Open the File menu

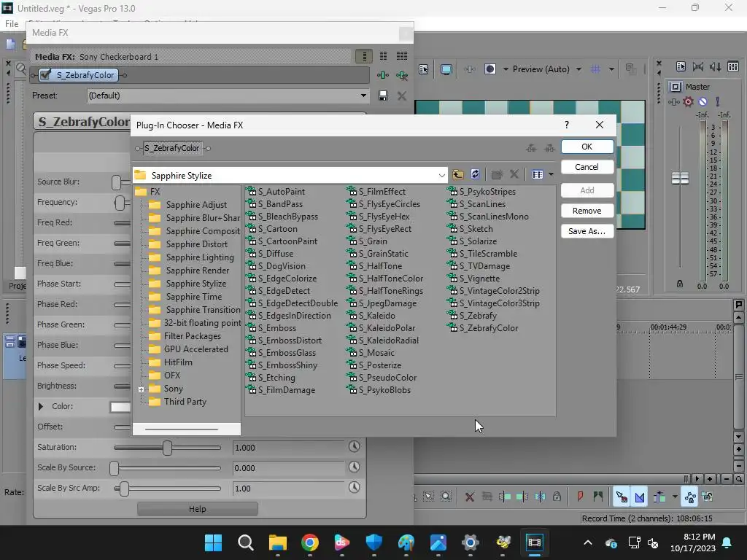[x=12, y=24]
